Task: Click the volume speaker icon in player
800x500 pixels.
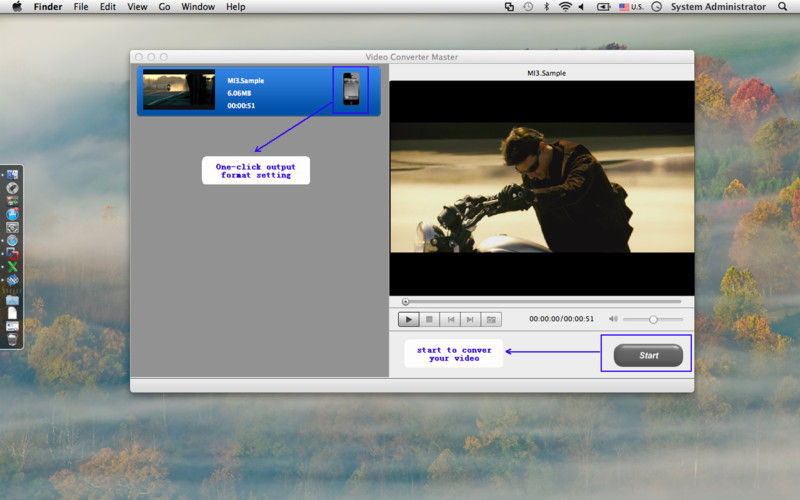Action: pyautogui.click(x=613, y=319)
